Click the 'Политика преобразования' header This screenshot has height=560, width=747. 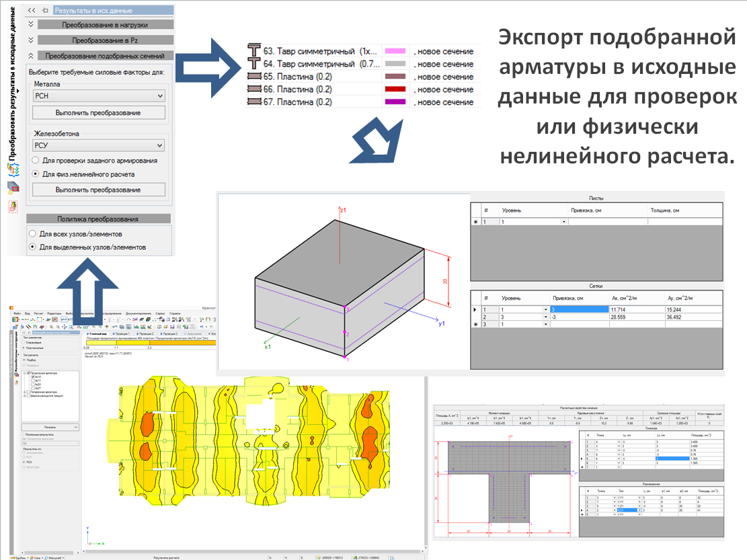[x=98, y=218]
